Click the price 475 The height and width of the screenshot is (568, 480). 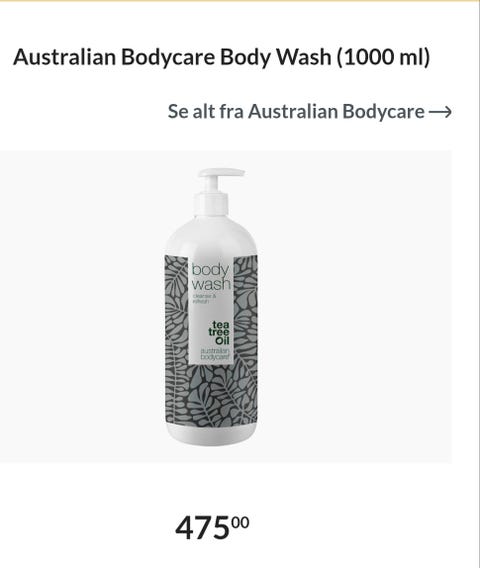(x=203, y=528)
